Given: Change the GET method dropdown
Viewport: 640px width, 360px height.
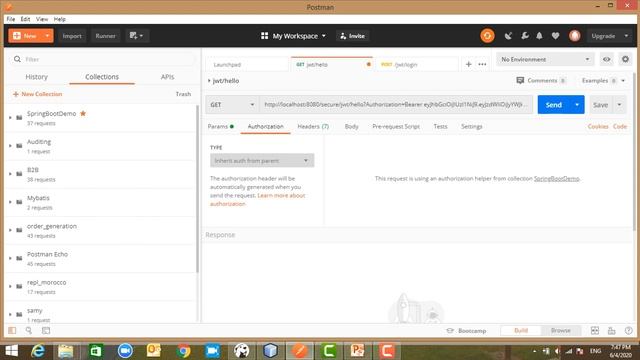Looking at the screenshot, I should (x=232, y=105).
